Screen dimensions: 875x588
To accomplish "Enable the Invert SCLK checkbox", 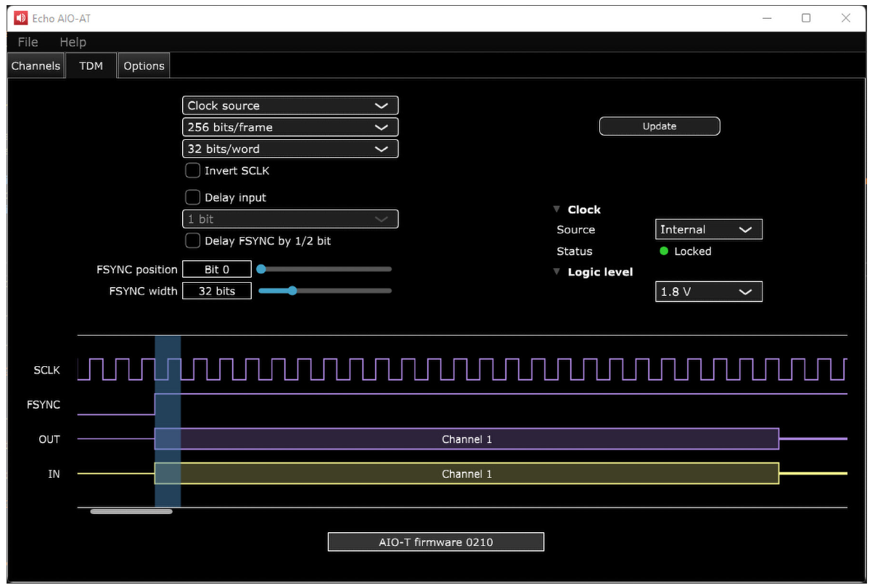I will (193, 170).
